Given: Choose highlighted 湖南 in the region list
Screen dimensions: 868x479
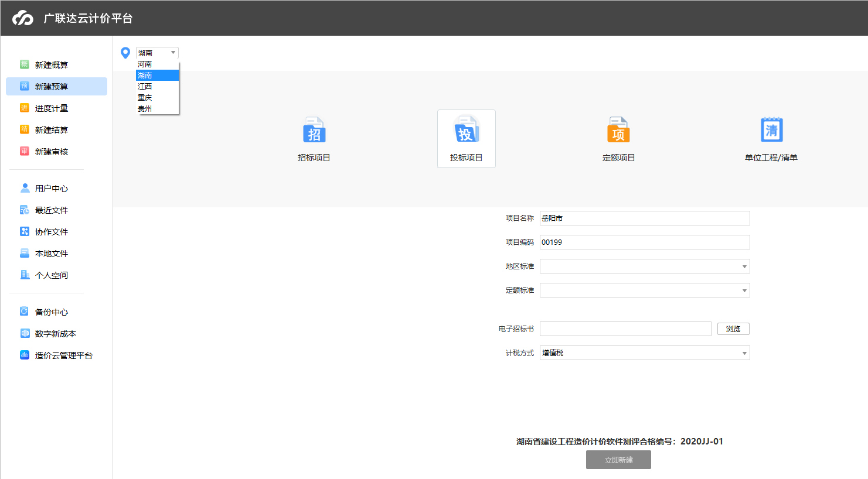Looking at the screenshot, I should 157,76.
